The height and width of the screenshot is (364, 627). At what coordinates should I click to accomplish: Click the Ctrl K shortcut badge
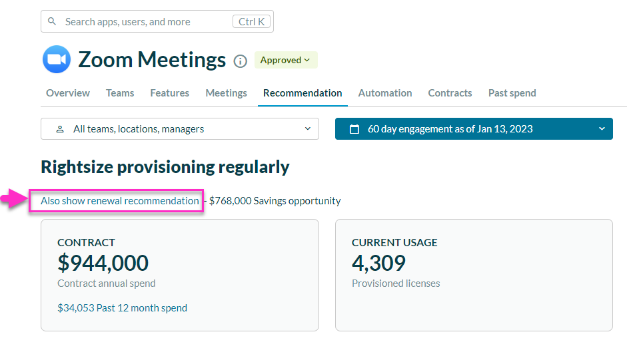pyautogui.click(x=252, y=22)
